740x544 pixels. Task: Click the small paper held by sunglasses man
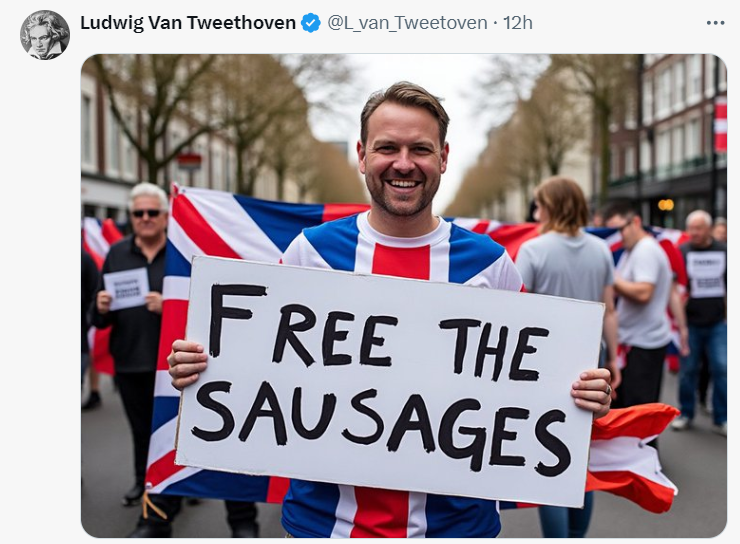(126, 288)
